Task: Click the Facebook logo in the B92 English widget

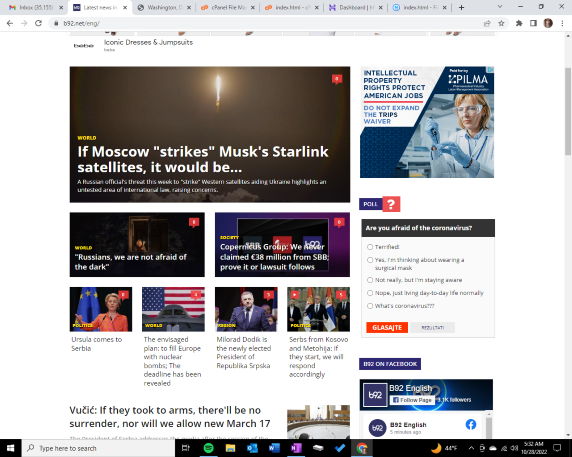Action: coord(471,425)
